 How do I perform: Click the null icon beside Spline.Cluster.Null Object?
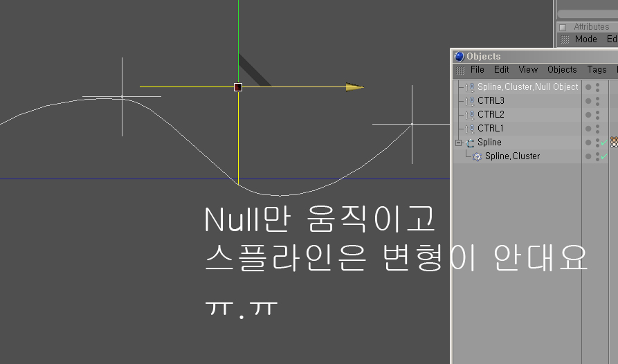pyautogui.click(x=469, y=87)
